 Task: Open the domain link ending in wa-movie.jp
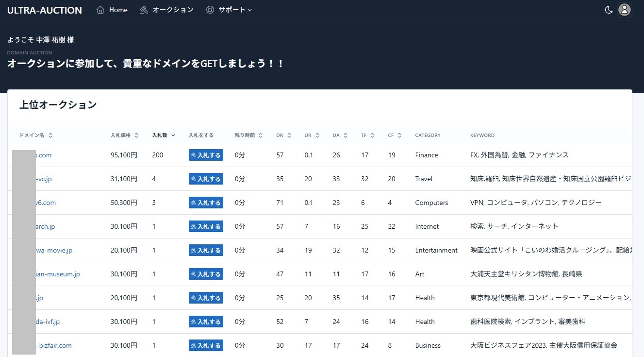point(54,250)
